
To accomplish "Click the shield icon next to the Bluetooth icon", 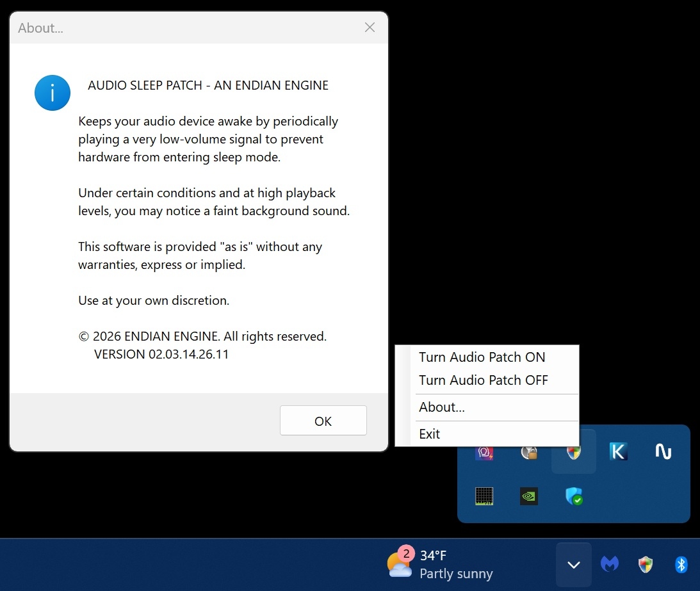I will [x=645, y=564].
